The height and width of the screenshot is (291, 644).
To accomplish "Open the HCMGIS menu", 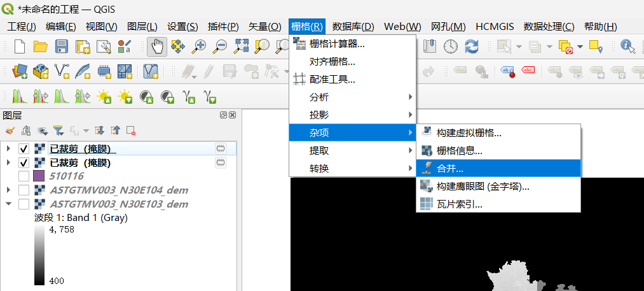I will point(495,27).
